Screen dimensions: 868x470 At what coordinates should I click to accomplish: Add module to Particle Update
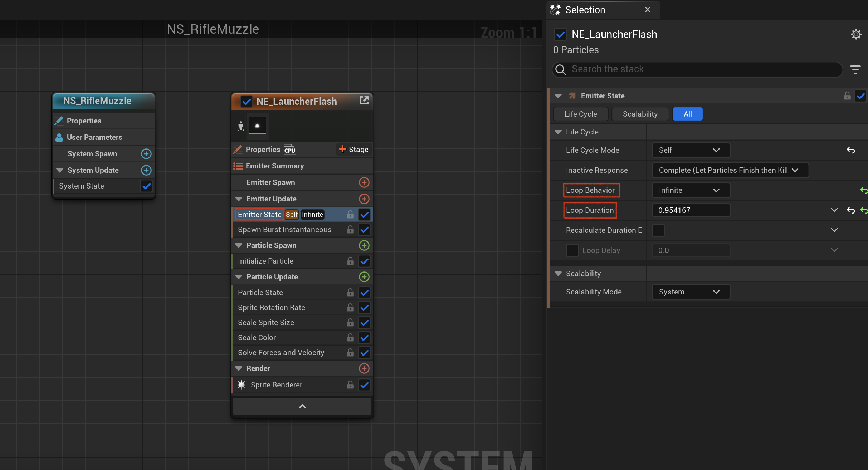[364, 277]
